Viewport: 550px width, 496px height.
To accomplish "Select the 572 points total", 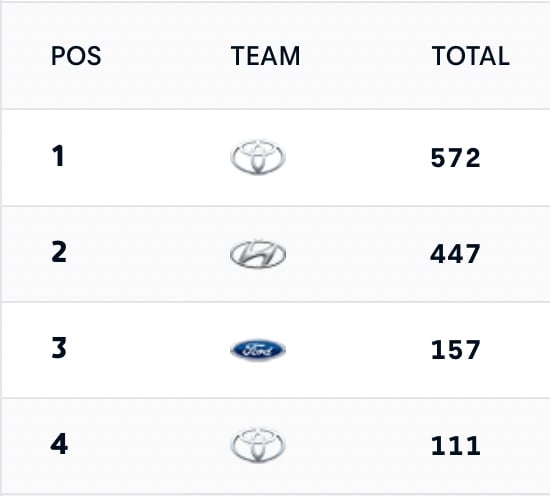I will click(x=455, y=157).
